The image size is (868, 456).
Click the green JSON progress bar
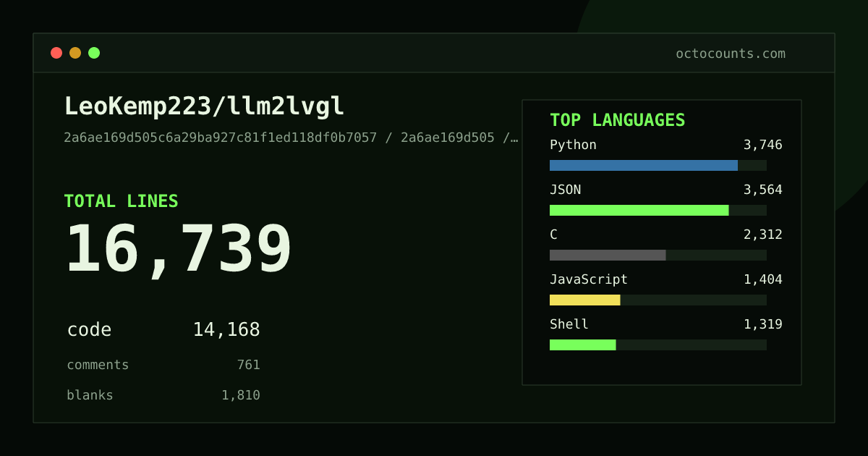[x=639, y=210]
